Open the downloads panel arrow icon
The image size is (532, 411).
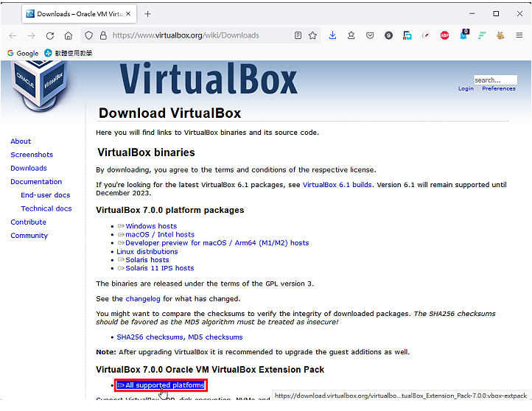tap(332, 35)
